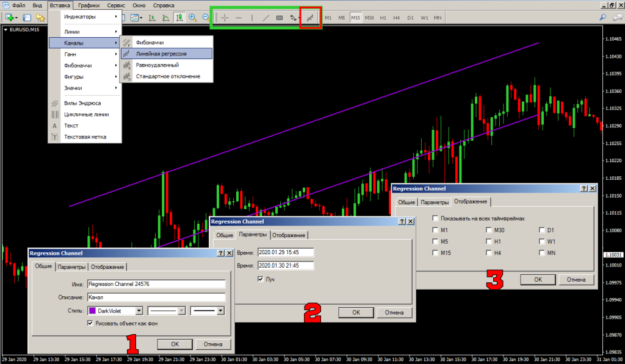Click the New Order plus icon
Screen dimensions: 625x364
point(9,18)
